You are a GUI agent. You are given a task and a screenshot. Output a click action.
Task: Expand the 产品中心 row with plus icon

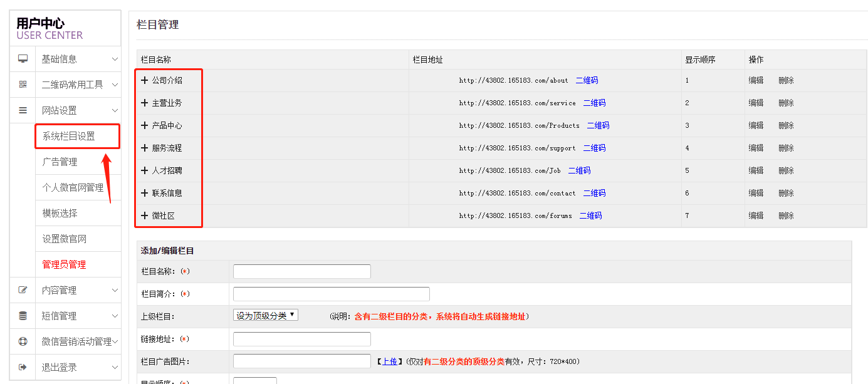click(x=145, y=125)
